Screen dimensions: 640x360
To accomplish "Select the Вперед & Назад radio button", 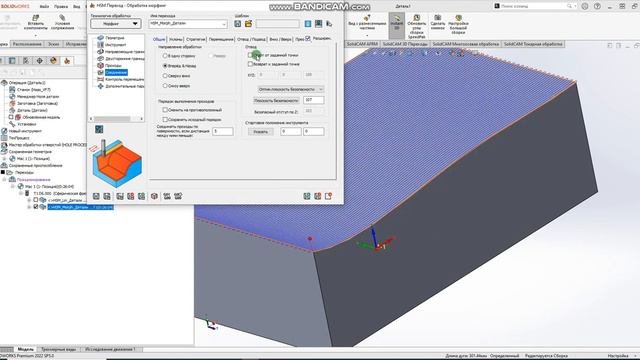I will point(165,65).
